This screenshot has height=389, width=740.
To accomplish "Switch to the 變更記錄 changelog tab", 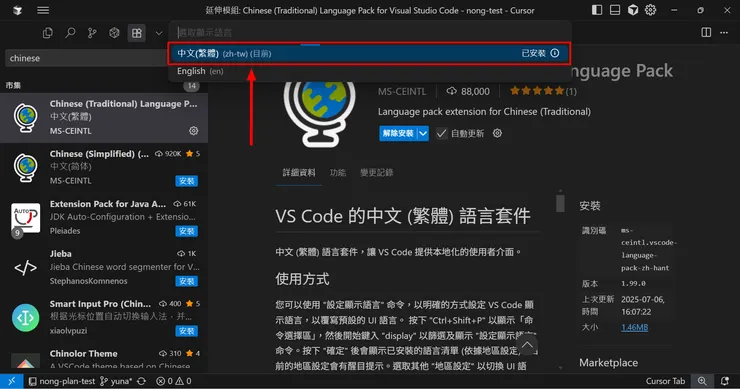I will coord(377,172).
